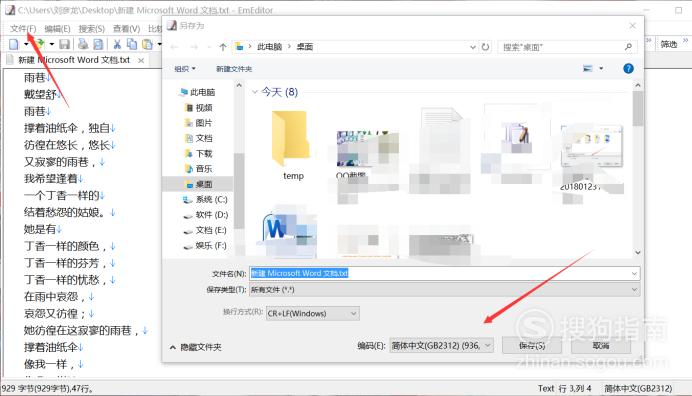Close the 另存为 dialog
Image resolution: width=692 pixels, height=396 pixels.
pos(632,26)
